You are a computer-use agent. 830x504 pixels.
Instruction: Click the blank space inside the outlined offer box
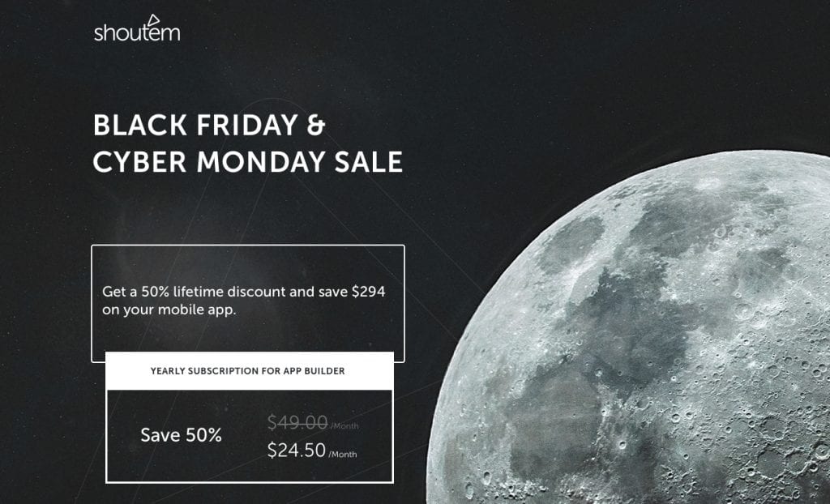tap(248, 265)
